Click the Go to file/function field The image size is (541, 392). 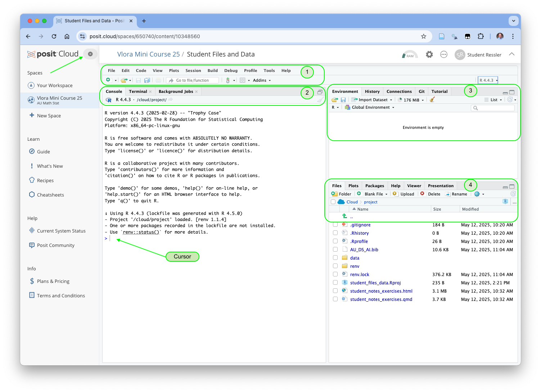pyautogui.click(x=193, y=80)
